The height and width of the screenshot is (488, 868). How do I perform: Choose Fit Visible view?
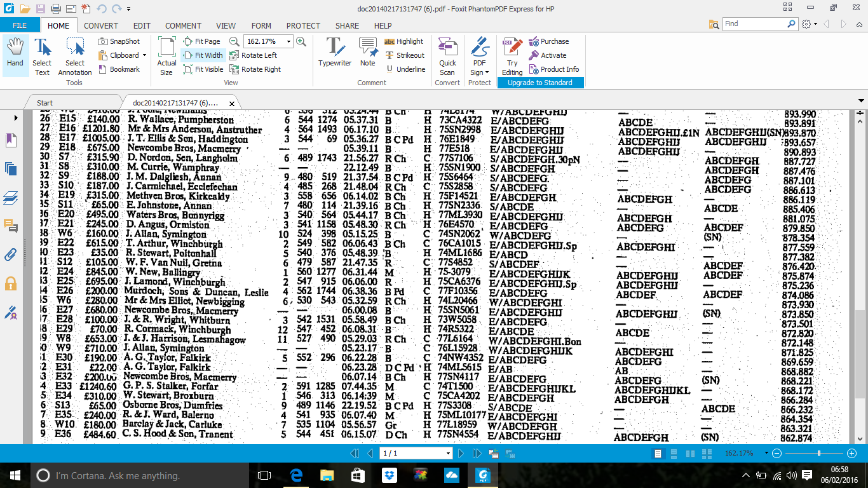[203, 69]
